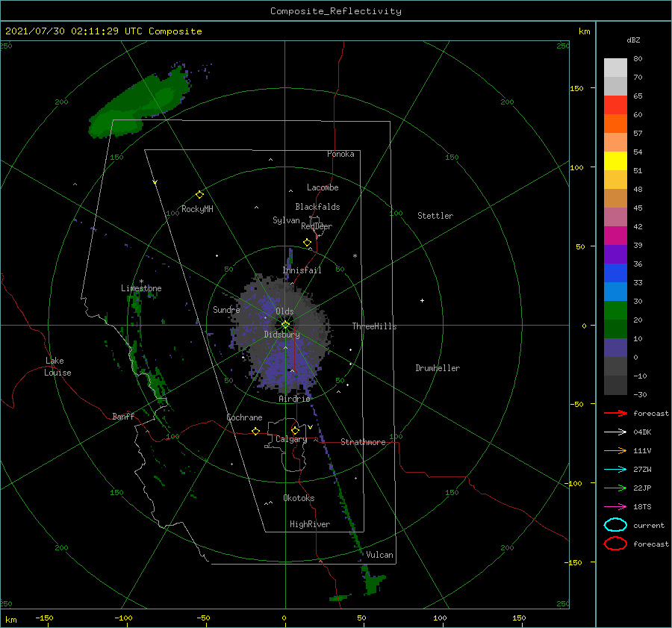Click the yellow radar center marker at Olds
The height and width of the screenshot is (628, 672).
[285, 325]
